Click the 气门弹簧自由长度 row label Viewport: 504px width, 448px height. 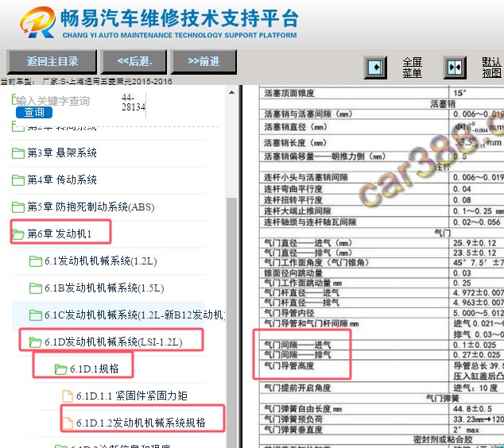pyautogui.click(x=303, y=409)
